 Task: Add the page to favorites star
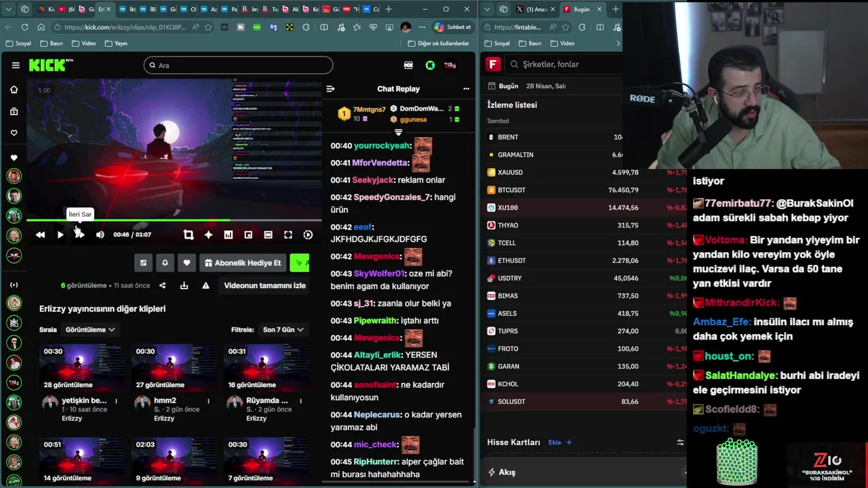[x=208, y=27]
